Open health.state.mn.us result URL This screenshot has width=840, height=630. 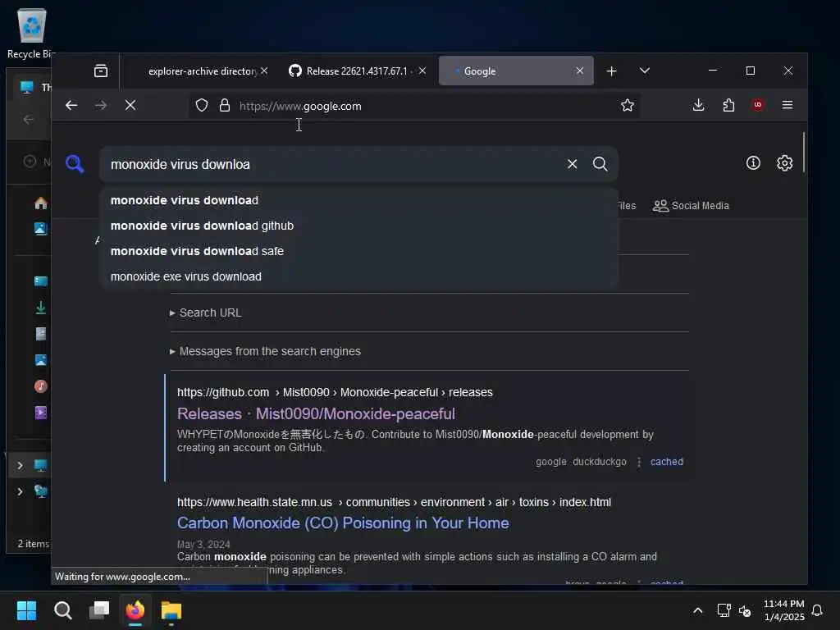point(394,503)
